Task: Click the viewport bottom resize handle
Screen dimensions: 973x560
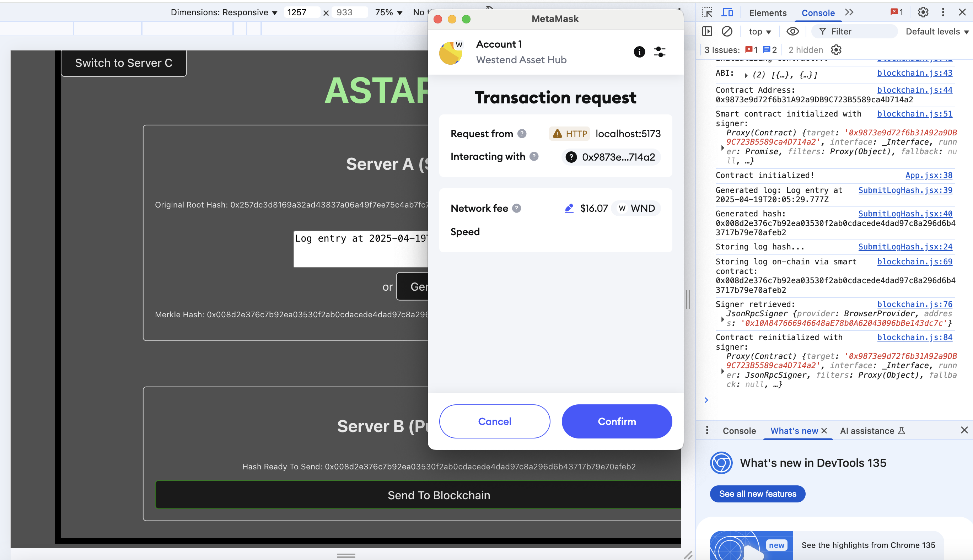Action: click(346, 556)
